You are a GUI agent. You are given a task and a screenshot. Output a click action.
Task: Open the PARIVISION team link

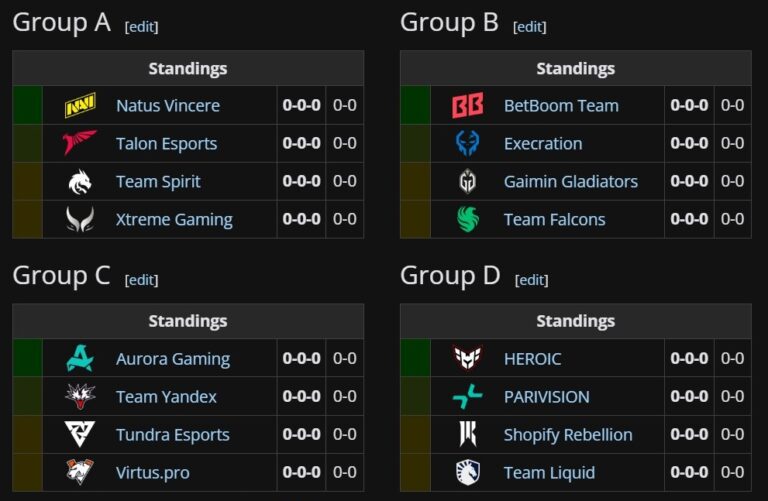pos(546,397)
